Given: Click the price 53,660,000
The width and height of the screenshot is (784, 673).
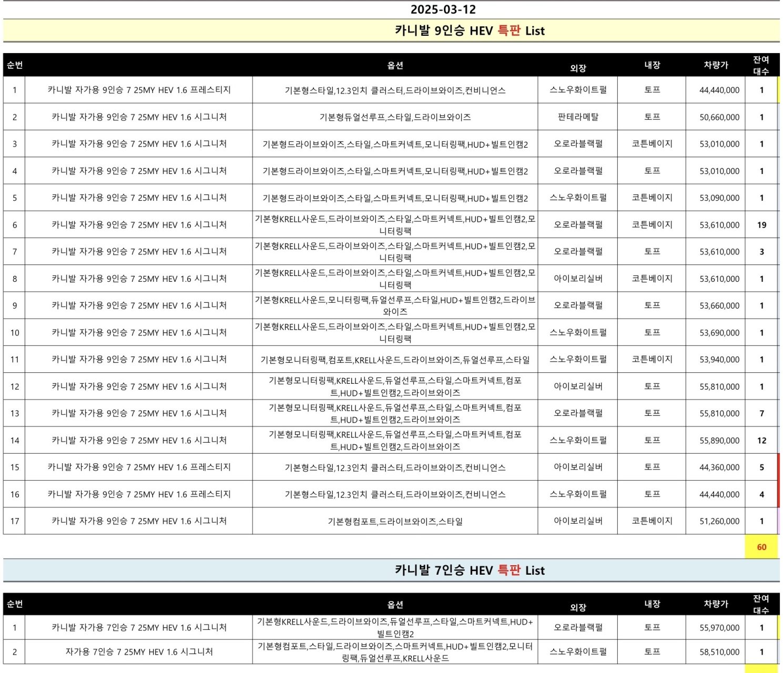Looking at the screenshot, I should point(719,305).
